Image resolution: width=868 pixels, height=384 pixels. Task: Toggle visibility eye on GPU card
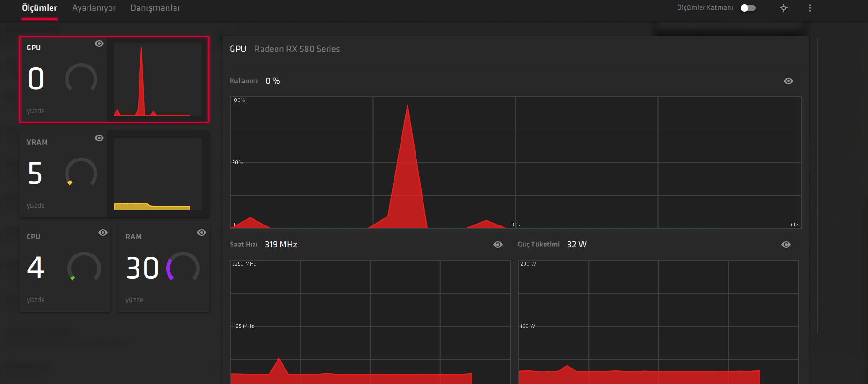(99, 43)
